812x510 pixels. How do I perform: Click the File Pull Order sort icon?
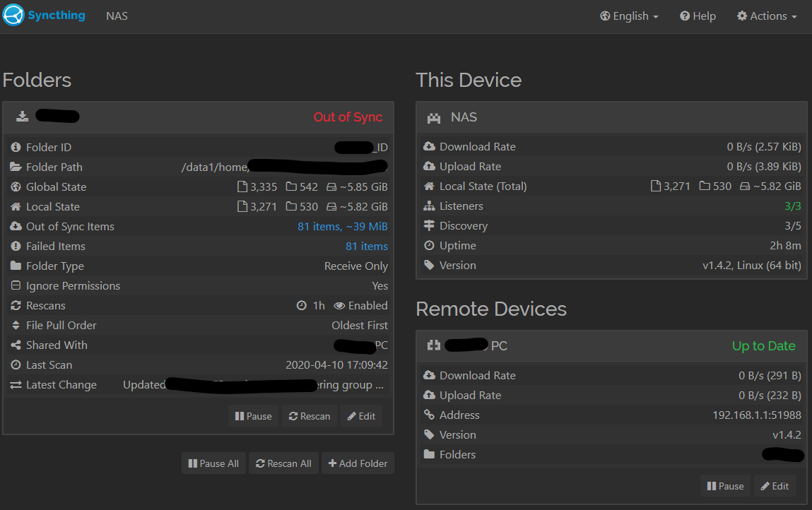pos(16,325)
